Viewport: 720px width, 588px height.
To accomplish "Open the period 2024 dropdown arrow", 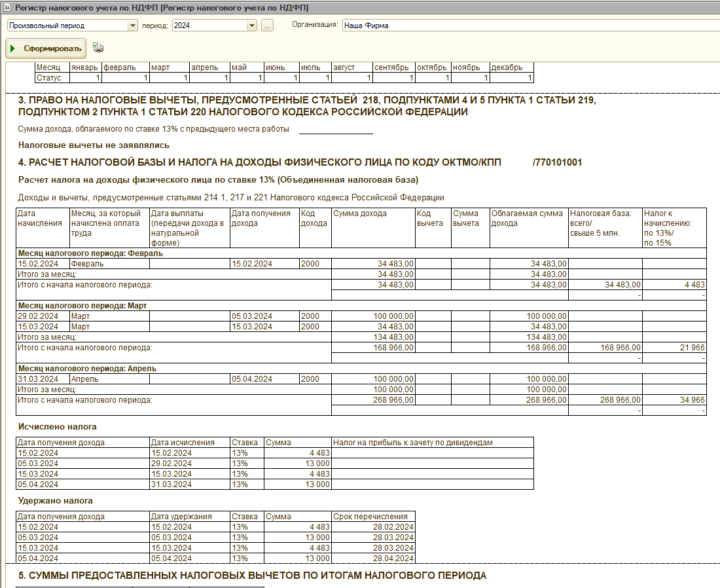I will [252, 26].
